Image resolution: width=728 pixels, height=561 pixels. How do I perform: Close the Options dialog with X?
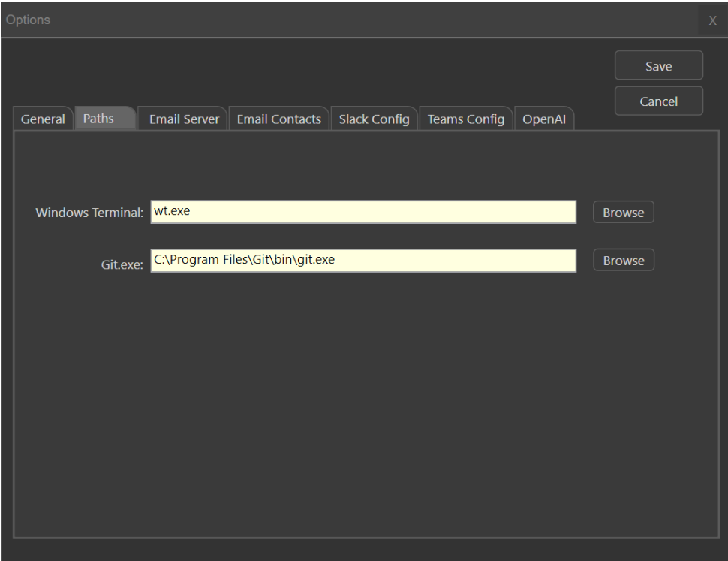point(712,20)
